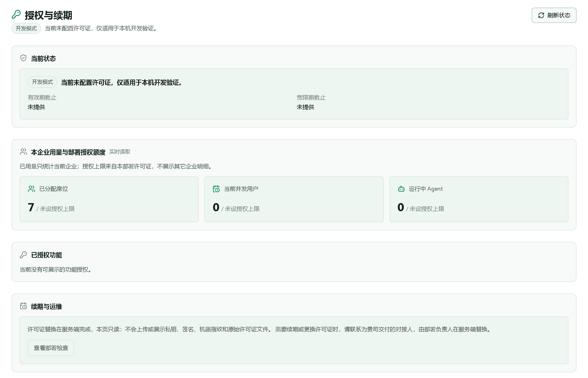Click the 授权与续期 page heading
588x378 pixels.
pyautogui.click(x=48, y=16)
